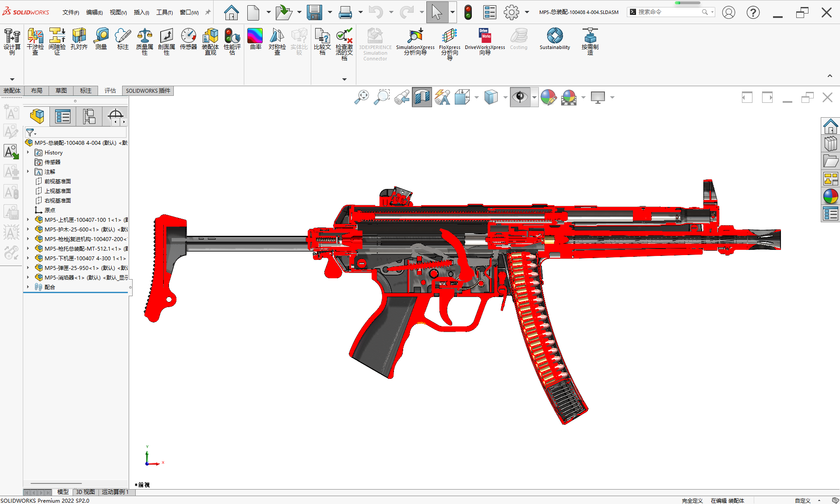The height and width of the screenshot is (504, 840).
Task: Click the Previous View icon
Action: [402, 97]
